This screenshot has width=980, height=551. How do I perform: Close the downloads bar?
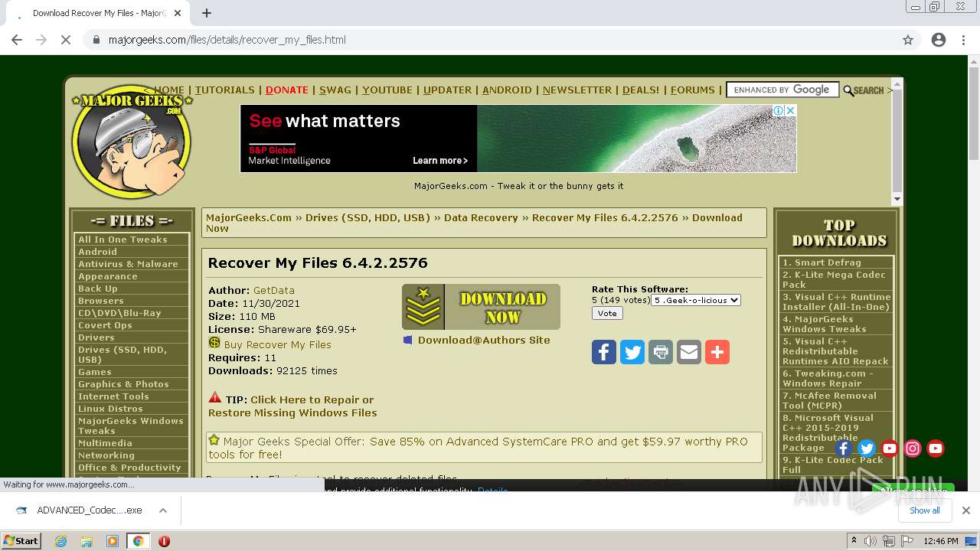point(966,510)
